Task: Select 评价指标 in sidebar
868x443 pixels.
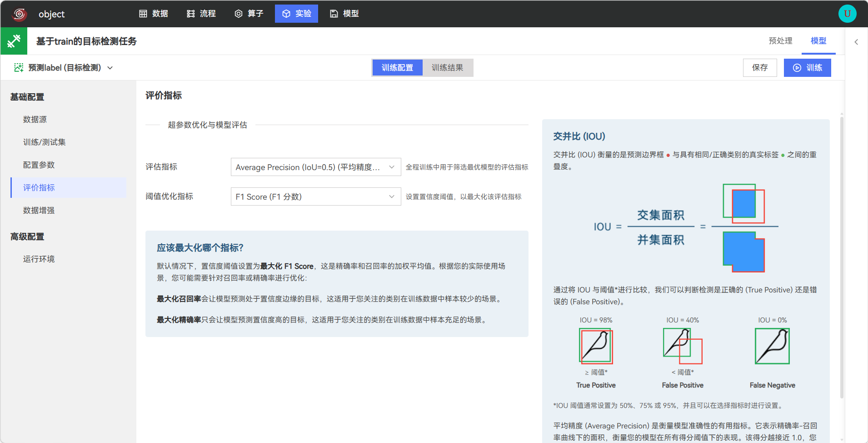Action: pyautogui.click(x=68, y=187)
